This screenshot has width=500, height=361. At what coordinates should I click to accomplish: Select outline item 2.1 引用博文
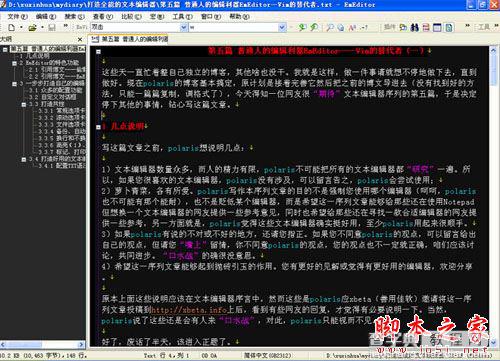pos(57,70)
